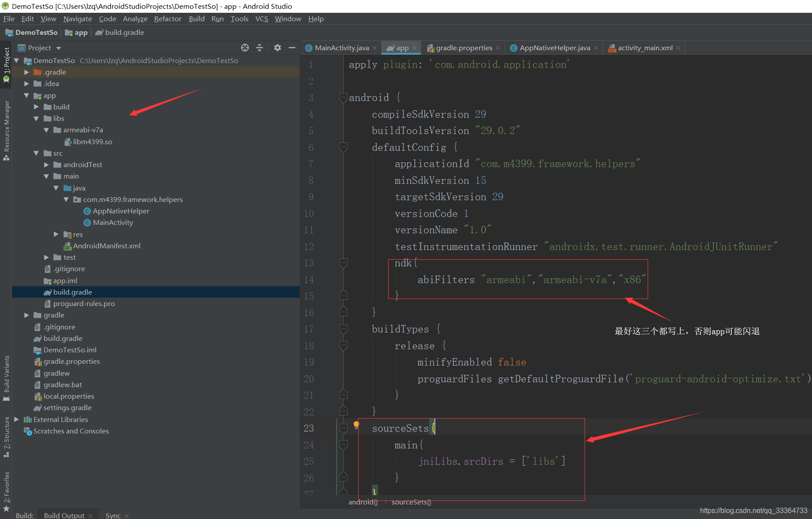Close the MainActivity.java tab
Viewport: 812px width, 519px height.
374,48
